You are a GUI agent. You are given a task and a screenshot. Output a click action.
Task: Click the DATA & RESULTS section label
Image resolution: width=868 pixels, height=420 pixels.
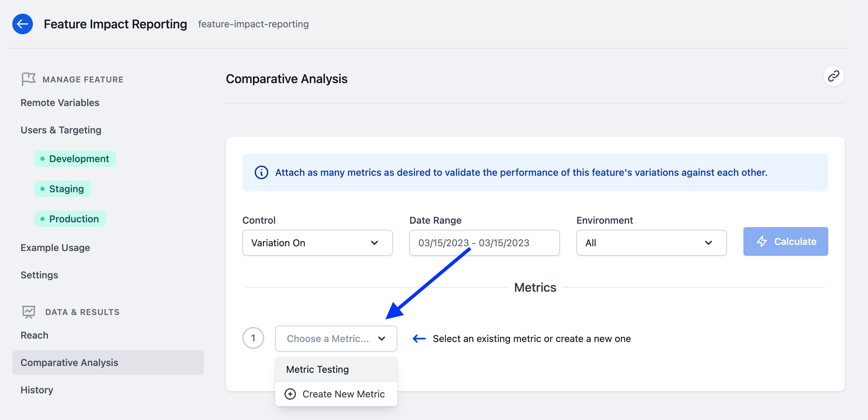pyautogui.click(x=82, y=312)
